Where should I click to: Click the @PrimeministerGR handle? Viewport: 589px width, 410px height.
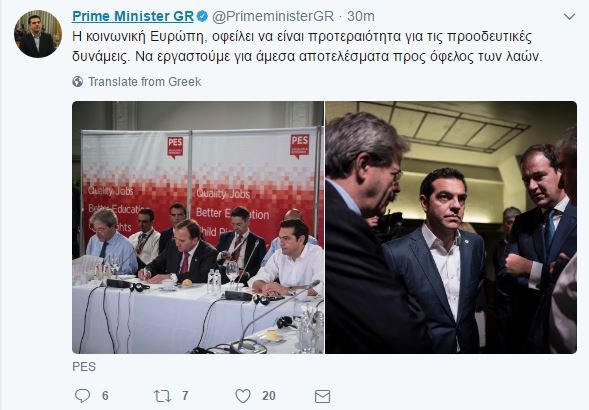pos(273,16)
